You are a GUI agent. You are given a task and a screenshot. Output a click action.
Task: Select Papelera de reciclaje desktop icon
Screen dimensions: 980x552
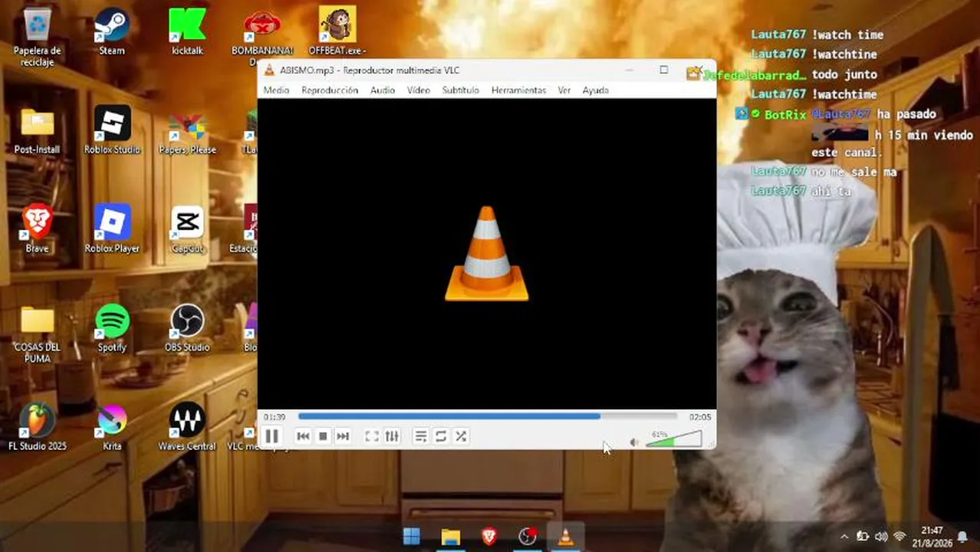tap(38, 38)
